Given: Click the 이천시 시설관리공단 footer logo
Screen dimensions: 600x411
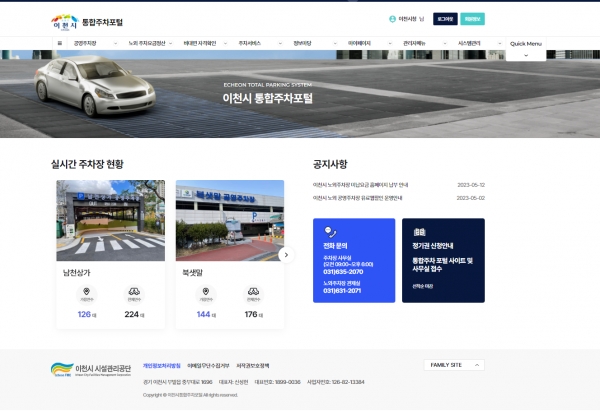Looking at the screenshot, I should 90,368.
